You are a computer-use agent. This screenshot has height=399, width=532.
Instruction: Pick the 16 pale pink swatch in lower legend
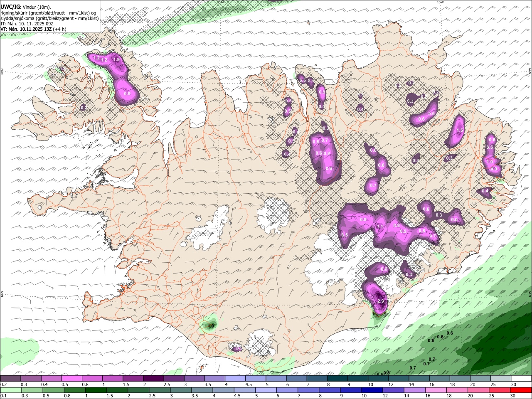pos(435,390)
